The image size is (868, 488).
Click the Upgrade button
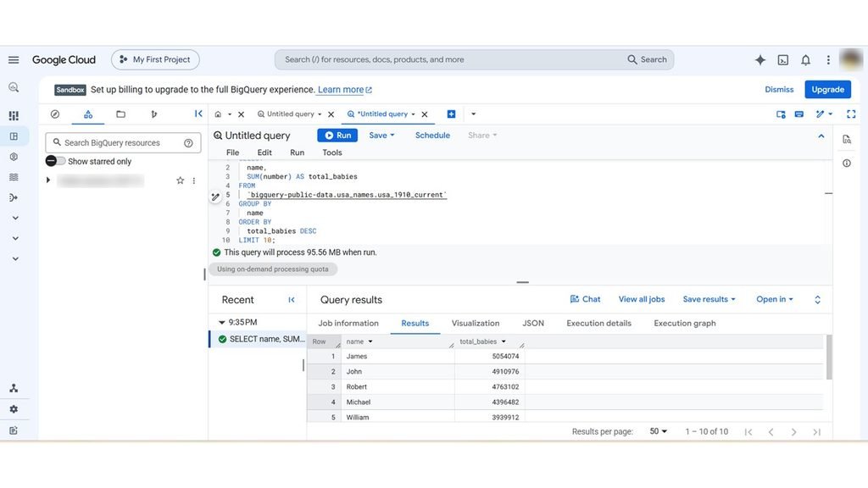(827, 90)
